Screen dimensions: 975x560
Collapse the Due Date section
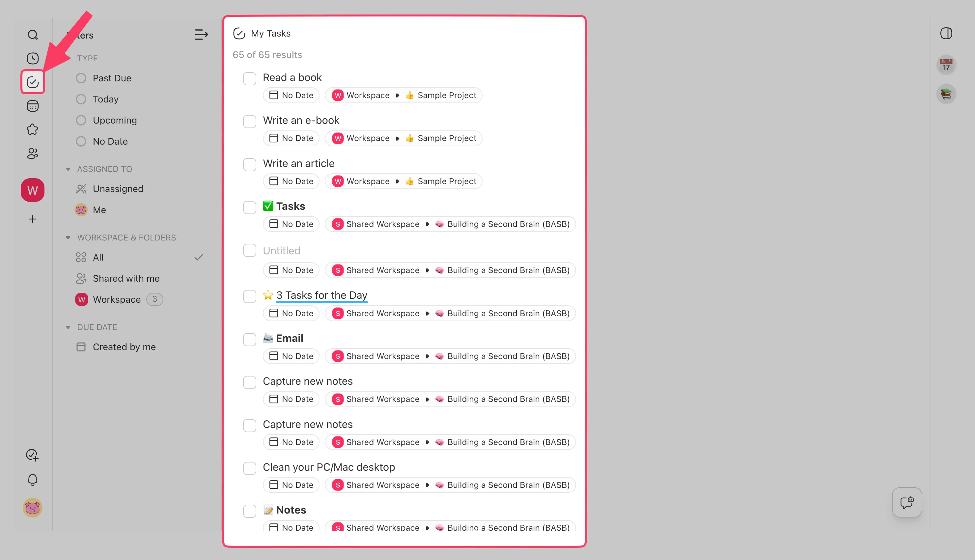click(x=68, y=327)
